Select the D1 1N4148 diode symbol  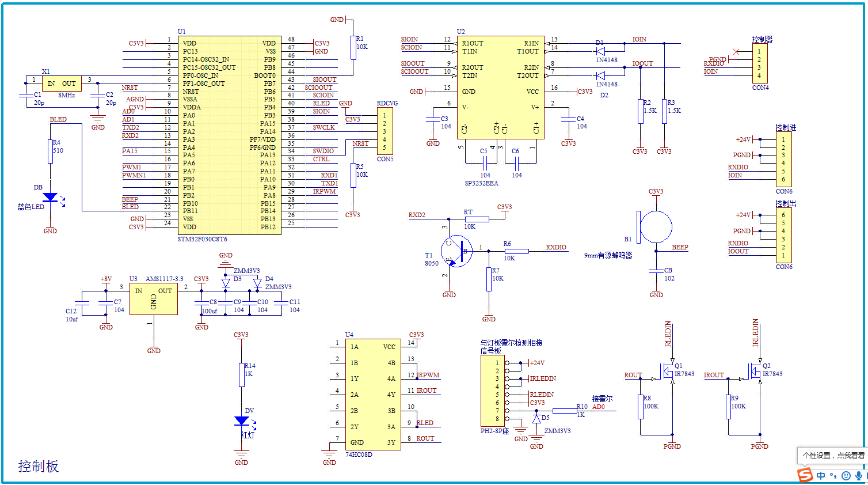coord(601,51)
